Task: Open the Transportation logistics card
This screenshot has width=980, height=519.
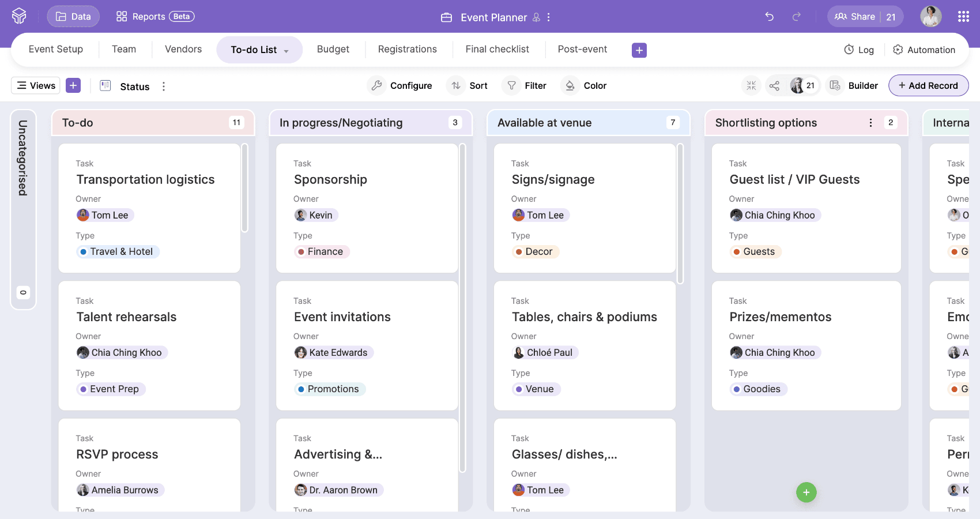Action: (145, 180)
